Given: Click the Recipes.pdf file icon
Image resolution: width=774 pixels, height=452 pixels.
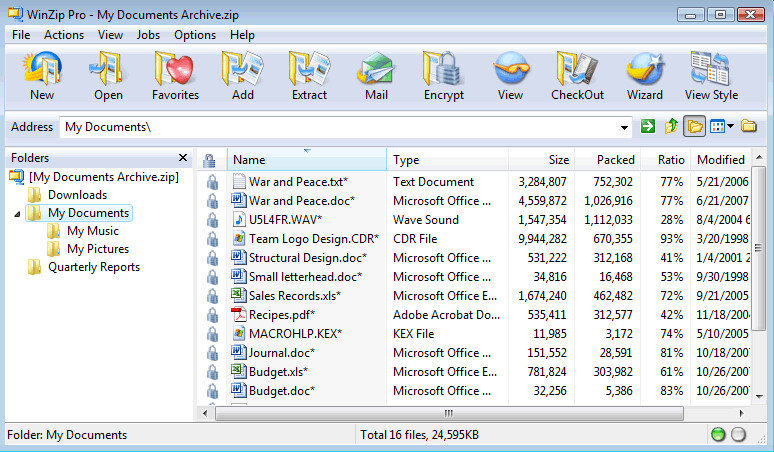Looking at the screenshot, I should pyautogui.click(x=239, y=314).
